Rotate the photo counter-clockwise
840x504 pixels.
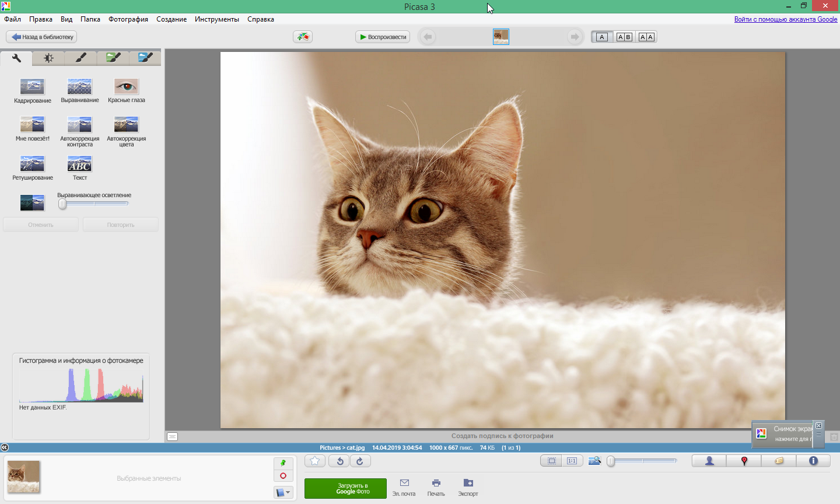click(339, 461)
